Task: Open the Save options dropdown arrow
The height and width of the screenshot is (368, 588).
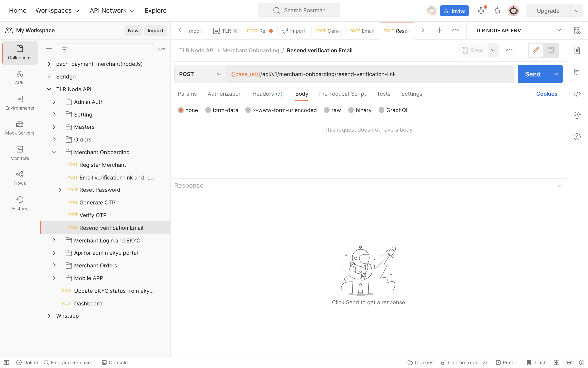Action: (493, 50)
